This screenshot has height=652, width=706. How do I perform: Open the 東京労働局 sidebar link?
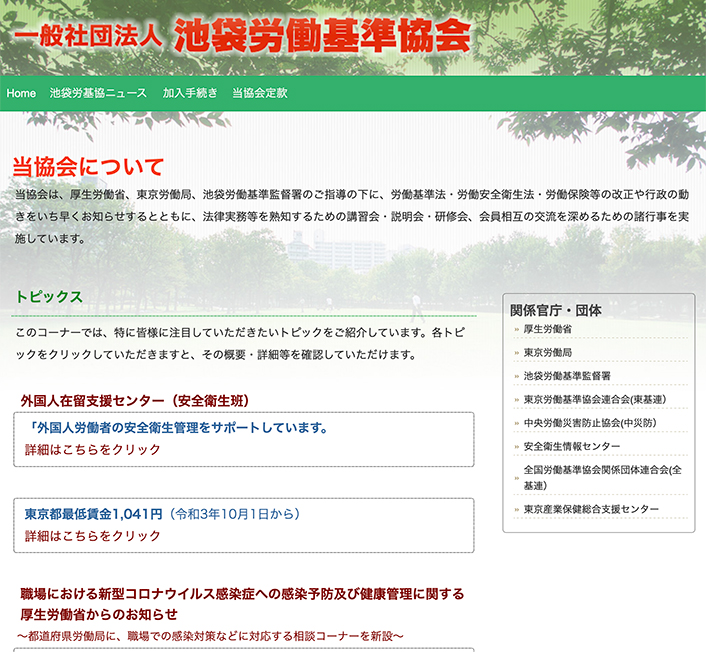[x=547, y=352]
